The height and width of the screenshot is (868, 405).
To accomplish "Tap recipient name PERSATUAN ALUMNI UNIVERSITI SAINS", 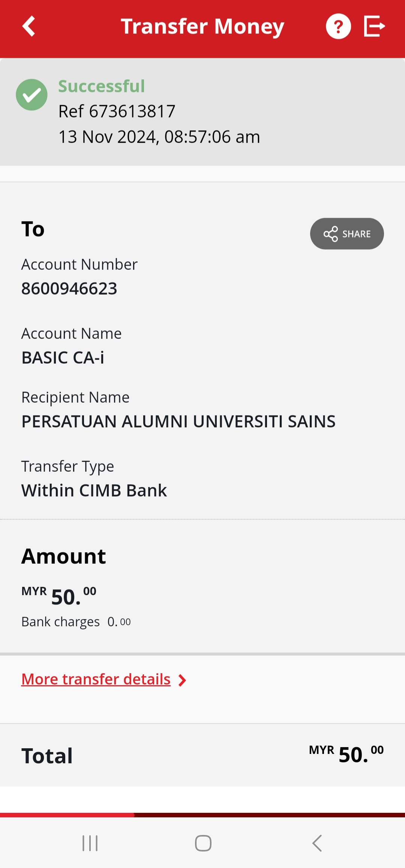I will (178, 421).
